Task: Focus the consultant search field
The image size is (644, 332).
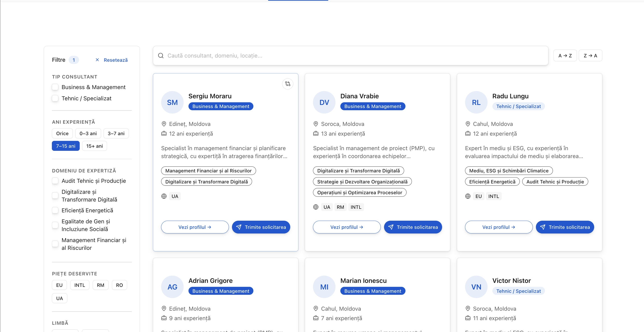Action: point(350,56)
